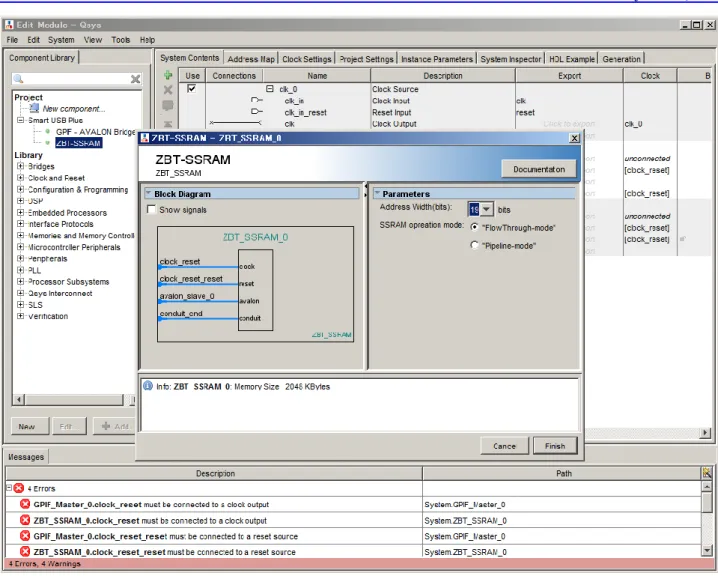Expand the Bridges library category
The width and height of the screenshot is (718, 576).
[21, 166]
